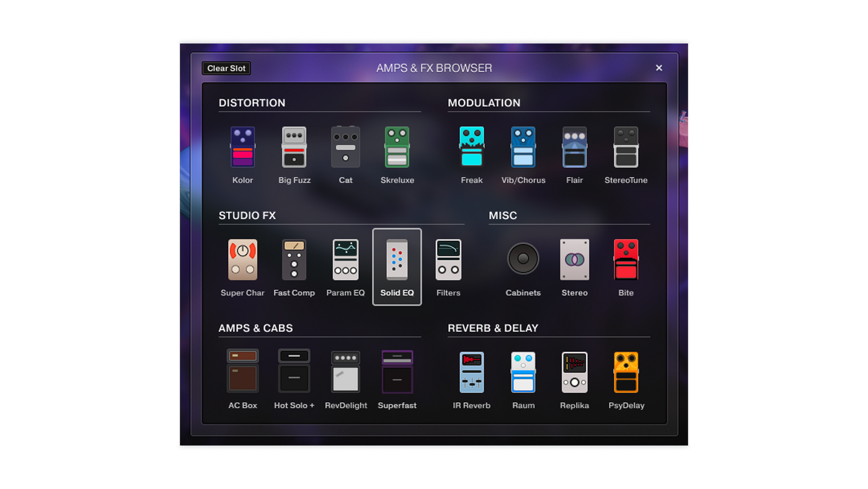Screen dimensions: 868x489
Task: Select the Replika delay pedal icon
Action: coord(575,372)
